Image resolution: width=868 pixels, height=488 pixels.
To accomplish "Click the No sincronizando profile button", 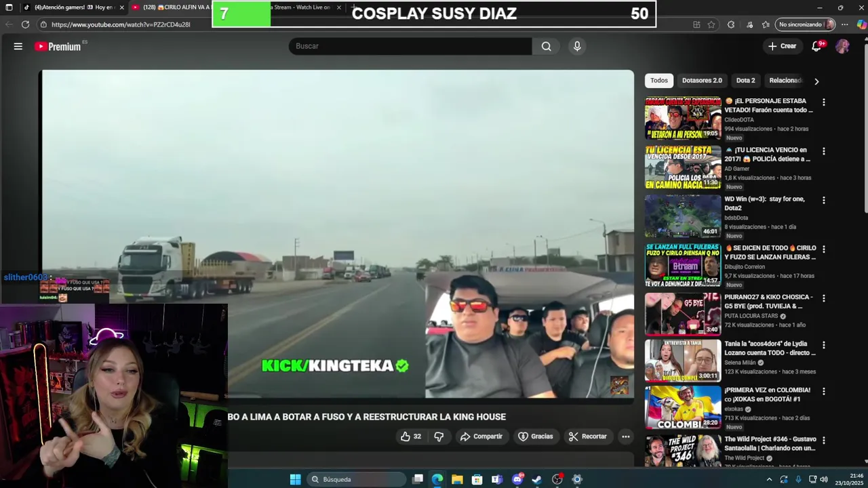I will click(x=805, y=24).
